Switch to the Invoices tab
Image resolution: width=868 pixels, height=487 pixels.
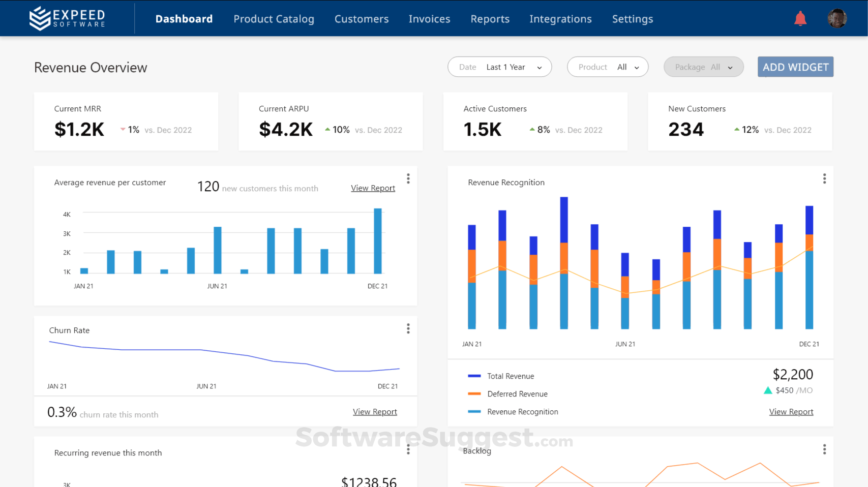click(x=429, y=19)
